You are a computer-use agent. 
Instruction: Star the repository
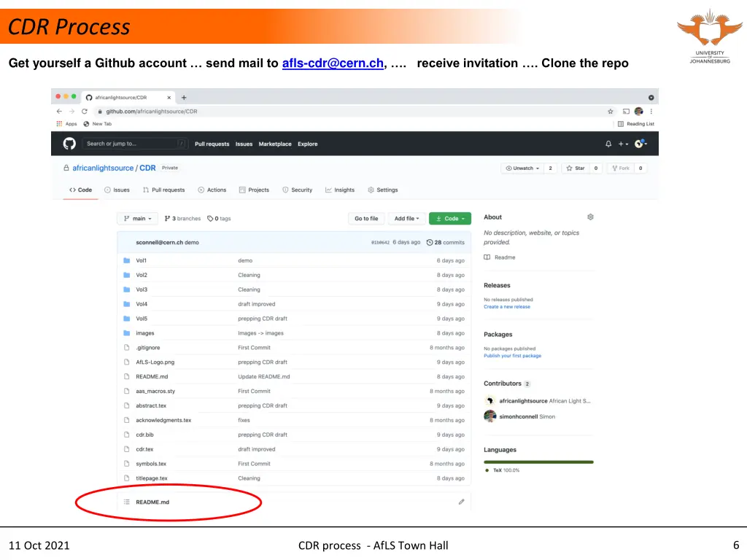click(576, 168)
